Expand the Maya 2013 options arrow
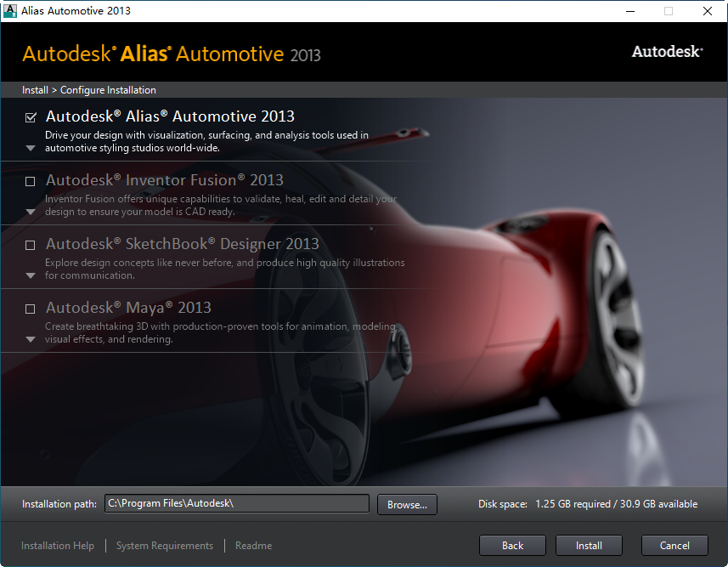This screenshot has height=567, width=728. pyautogui.click(x=31, y=339)
